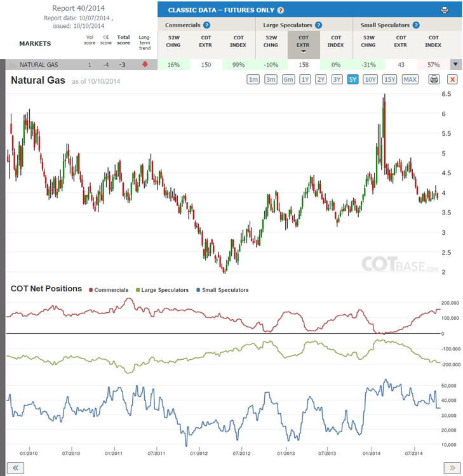Click Commercials 52W change value 16%
The width and height of the screenshot is (463, 476).
[x=174, y=65]
